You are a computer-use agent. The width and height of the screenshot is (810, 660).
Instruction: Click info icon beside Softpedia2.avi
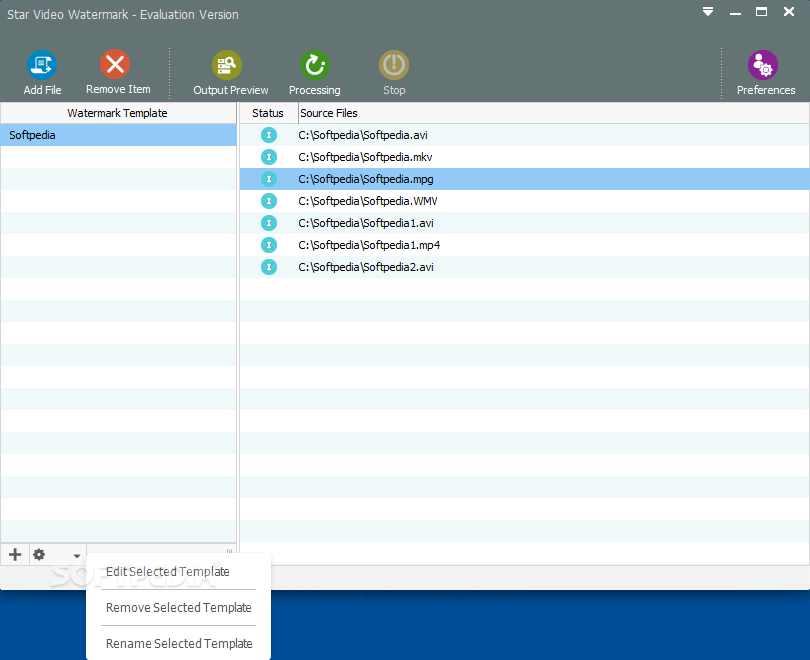[268, 267]
